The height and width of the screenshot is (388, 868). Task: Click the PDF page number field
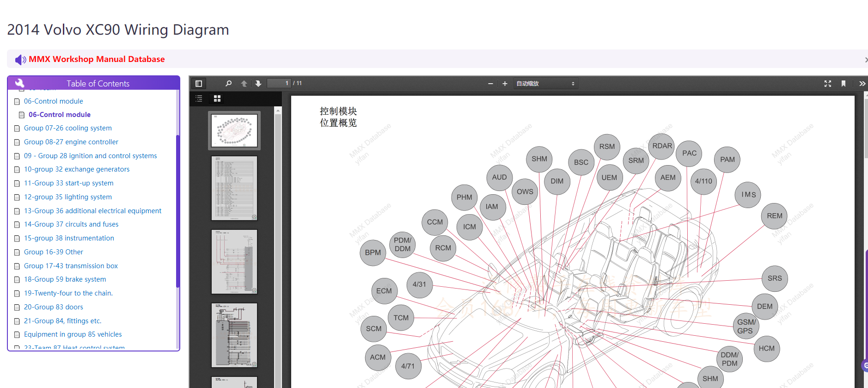click(279, 83)
